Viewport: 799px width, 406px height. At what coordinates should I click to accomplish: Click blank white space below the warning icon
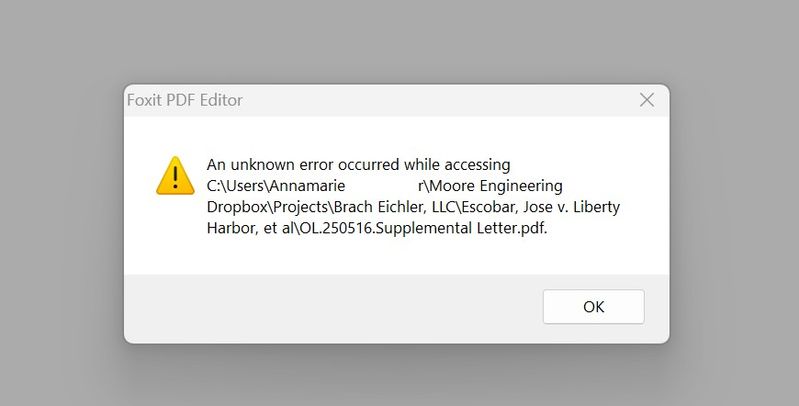(x=175, y=240)
